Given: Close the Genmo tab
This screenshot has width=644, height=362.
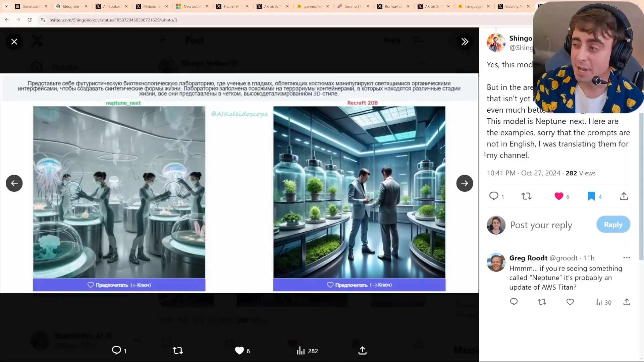Looking at the screenshot, I should (368, 6).
